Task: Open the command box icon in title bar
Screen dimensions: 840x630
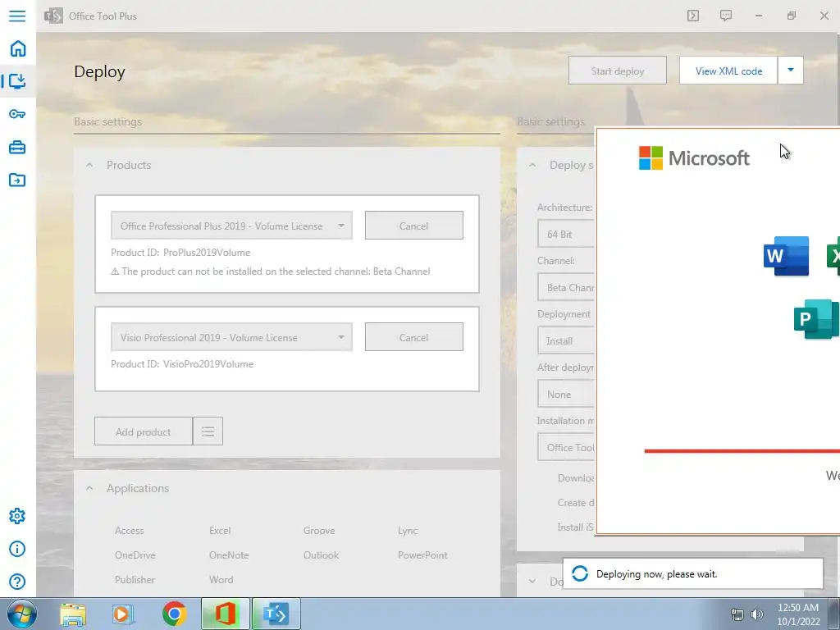Action: (693, 16)
